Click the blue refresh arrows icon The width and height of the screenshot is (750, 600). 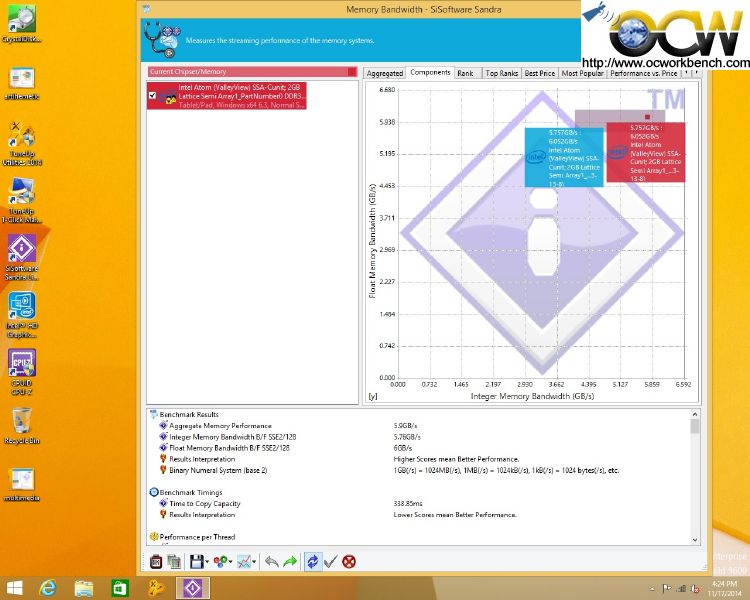point(312,561)
